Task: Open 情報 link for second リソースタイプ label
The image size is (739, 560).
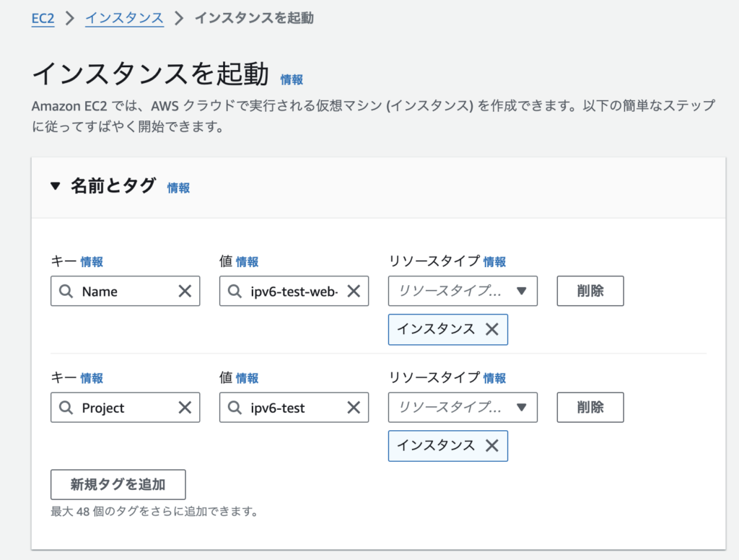Action: click(495, 379)
